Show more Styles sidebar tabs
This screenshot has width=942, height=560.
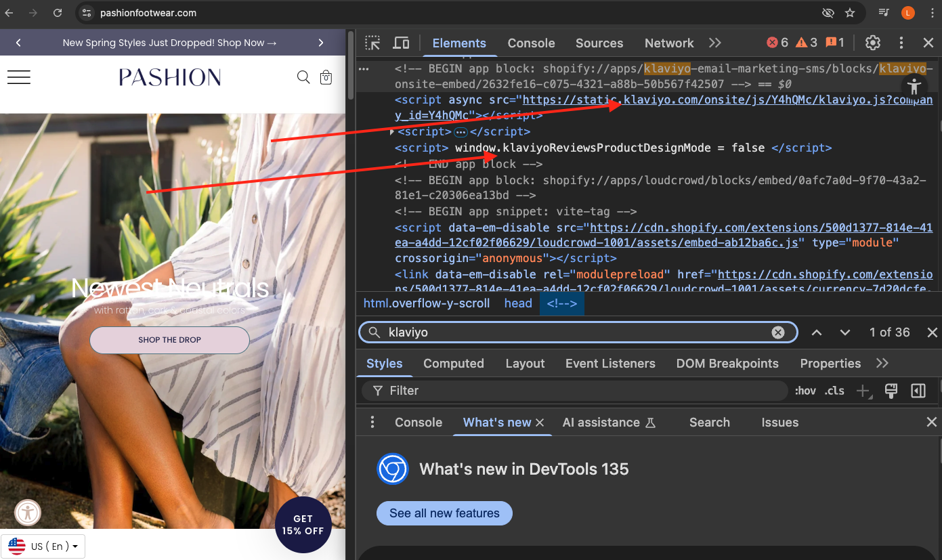(882, 364)
